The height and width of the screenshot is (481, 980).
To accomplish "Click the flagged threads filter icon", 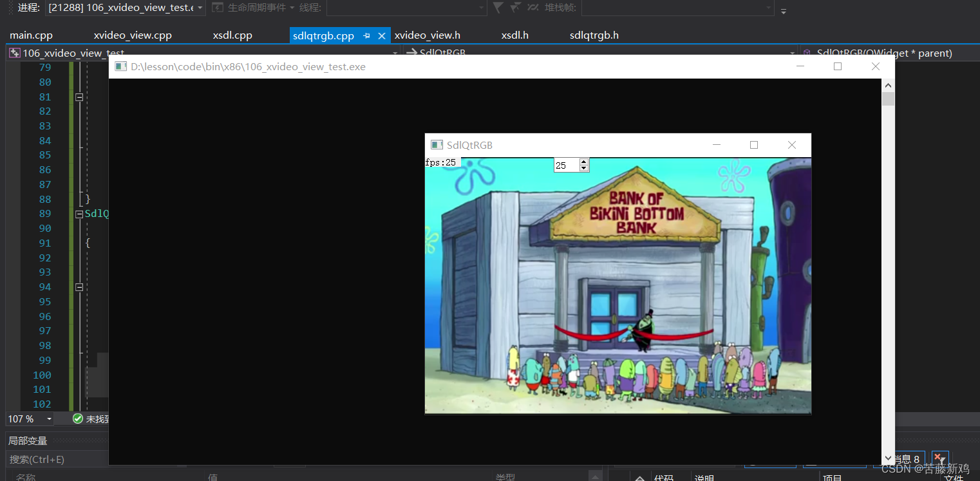I will [515, 7].
